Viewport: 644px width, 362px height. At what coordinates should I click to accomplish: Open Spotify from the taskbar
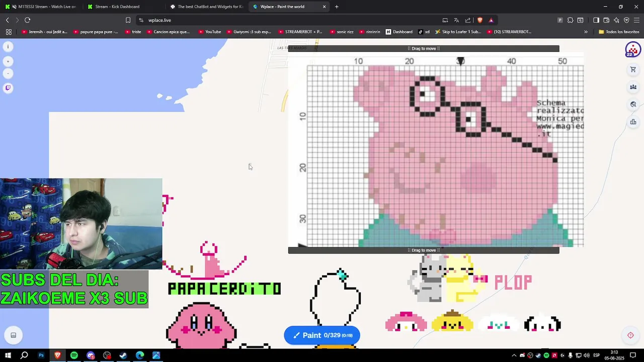(x=74, y=355)
